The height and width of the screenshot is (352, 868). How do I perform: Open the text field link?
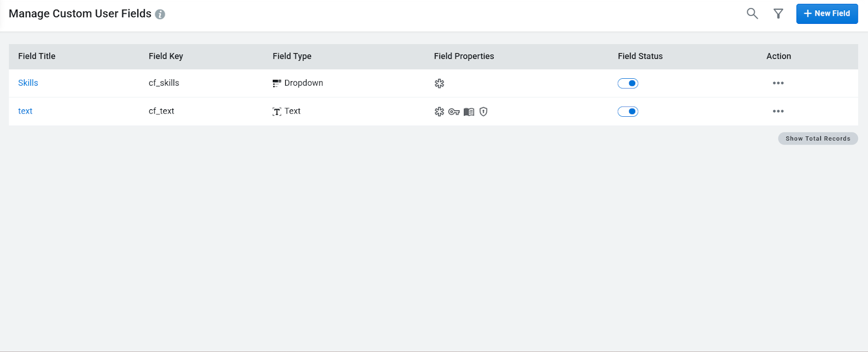click(25, 111)
